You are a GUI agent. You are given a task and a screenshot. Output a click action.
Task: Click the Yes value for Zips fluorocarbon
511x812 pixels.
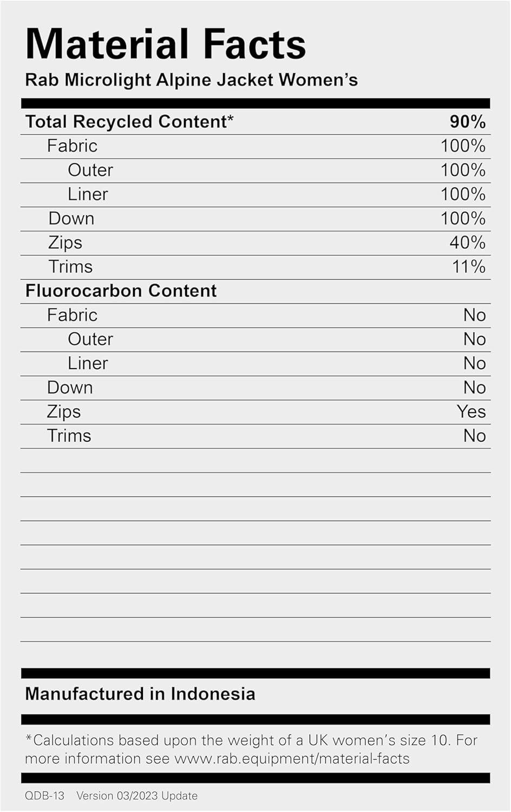coord(471,411)
